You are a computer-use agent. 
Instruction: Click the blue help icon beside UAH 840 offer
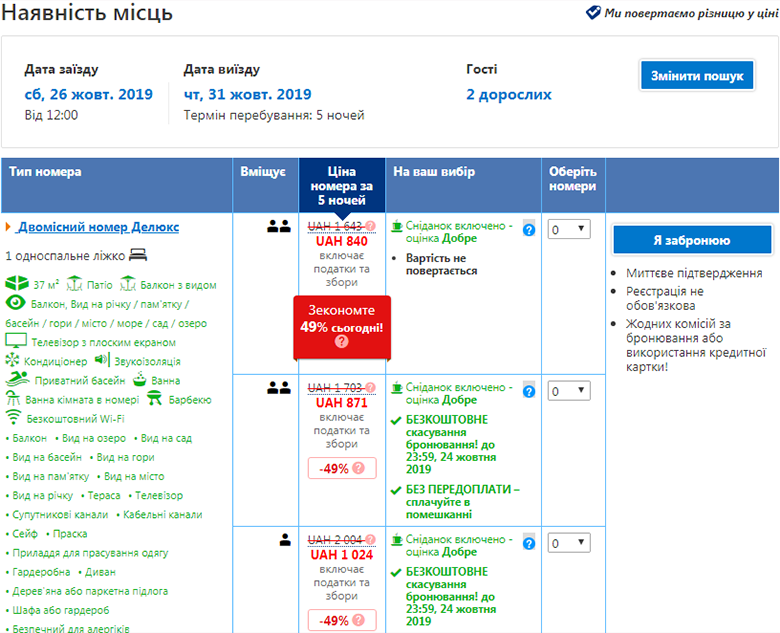pos(529,230)
